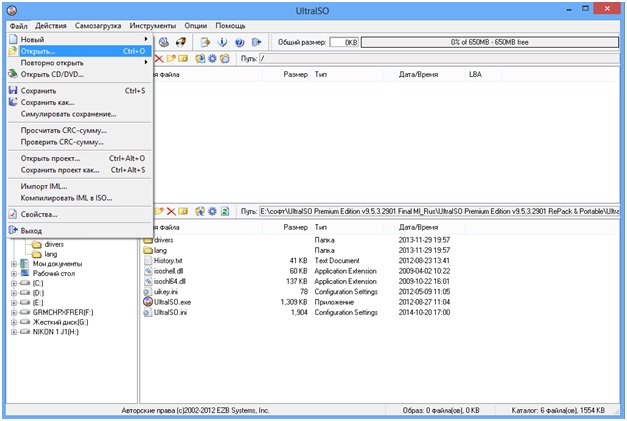Click green refresh icon in local toolbar
This screenshot has height=421, width=627.
[225, 211]
